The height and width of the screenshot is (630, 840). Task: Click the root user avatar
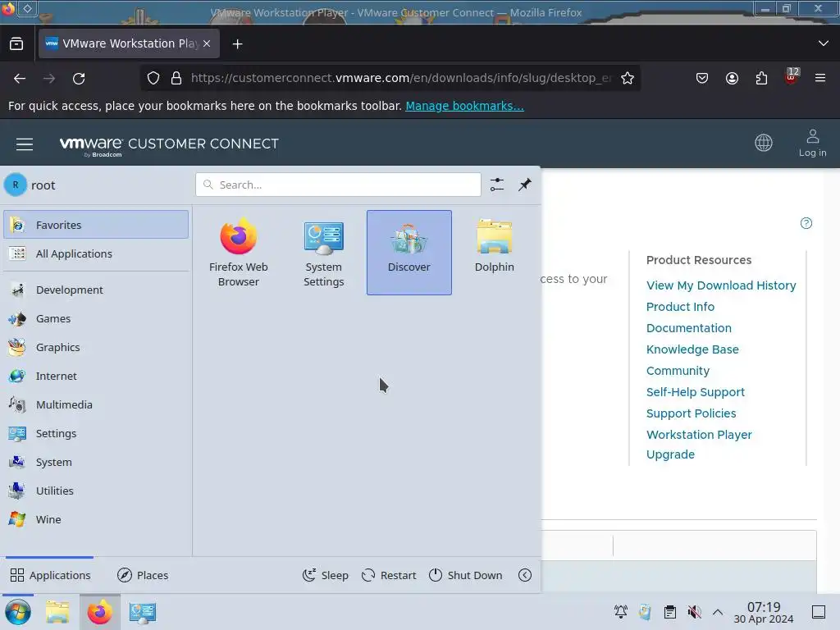(x=16, y=185)
